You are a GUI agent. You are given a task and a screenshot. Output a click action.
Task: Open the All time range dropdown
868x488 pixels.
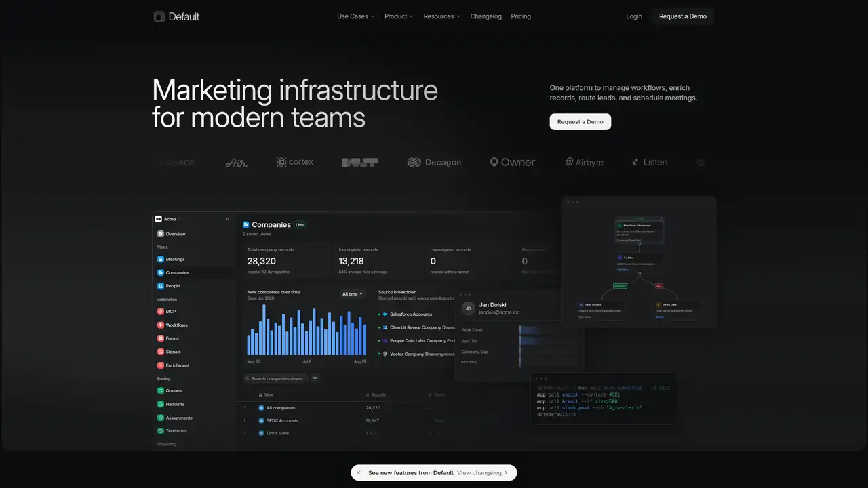point(353,294)
